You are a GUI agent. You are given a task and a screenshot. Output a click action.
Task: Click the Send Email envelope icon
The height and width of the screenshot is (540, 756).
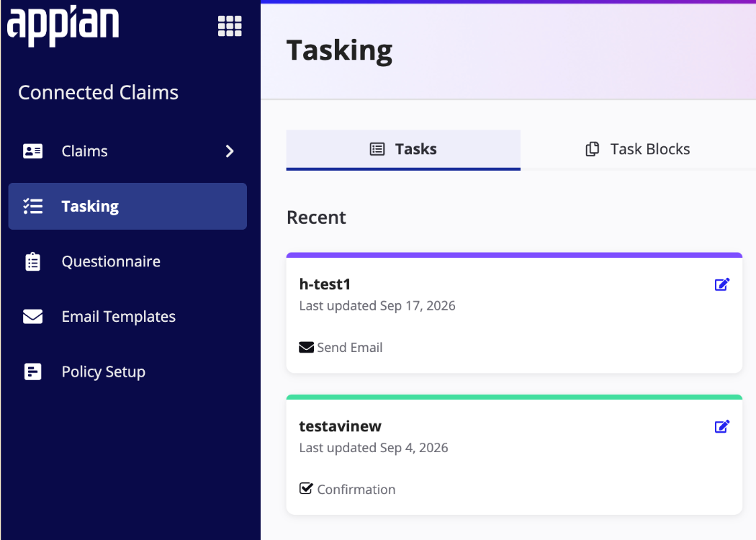click(306, 348)
